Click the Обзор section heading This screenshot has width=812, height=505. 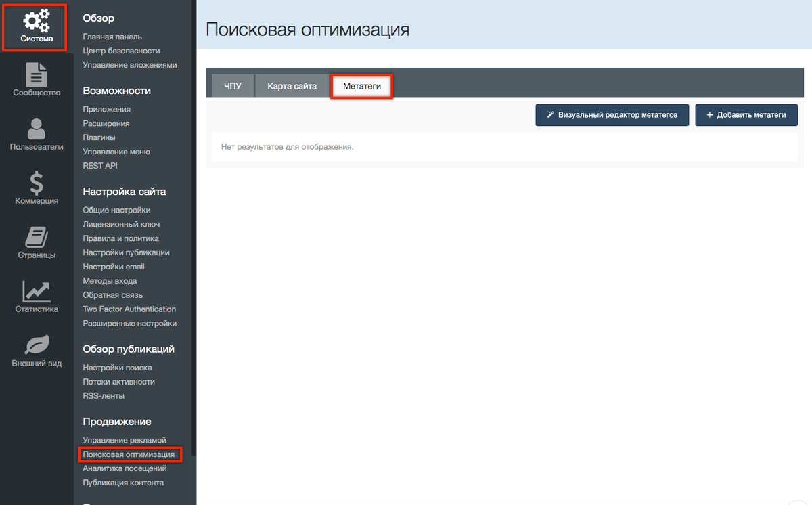tap(99, 18)
